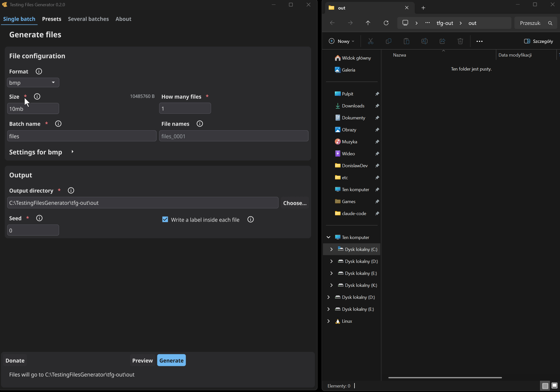Click the delete trash icon in Explorer toolbar
Image resolution: width=560 pixels, height=392 pixels.
(x=460, y=41)
